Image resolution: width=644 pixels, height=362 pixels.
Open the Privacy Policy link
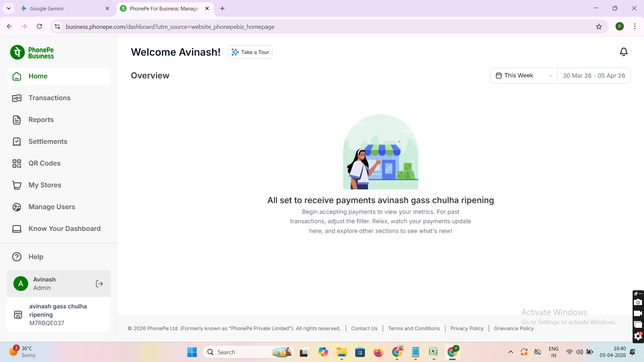(467, 328)
